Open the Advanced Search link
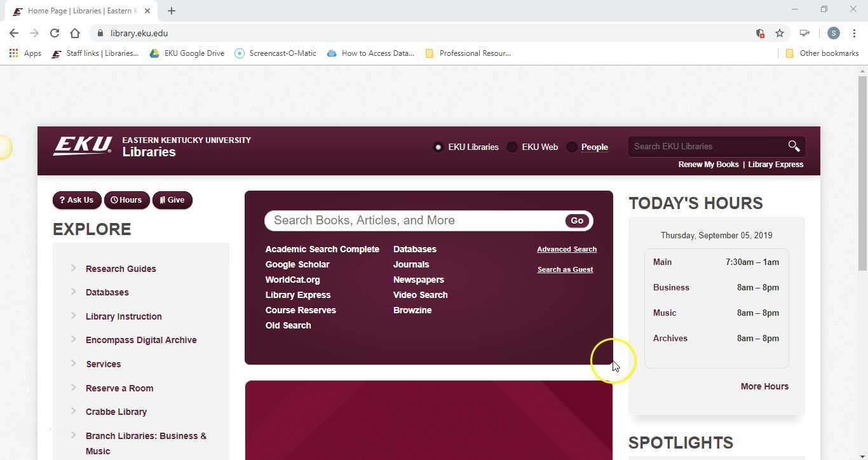The width and height of the screenshot is (868, 460). click(567, 249)
